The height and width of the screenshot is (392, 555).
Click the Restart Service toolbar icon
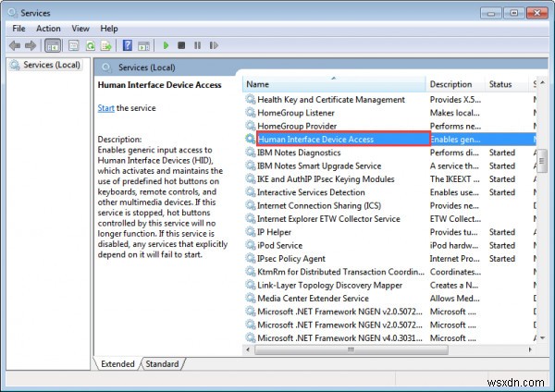[214, 45]
